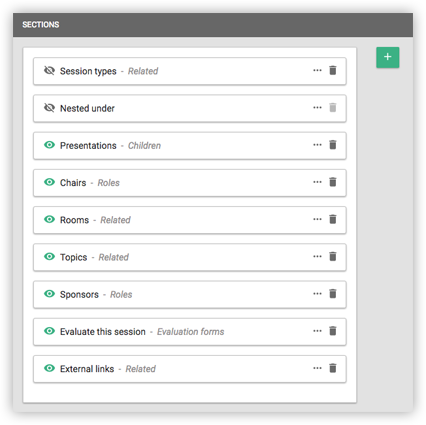Trash the Sponsors section
Viewport: 426px width, 425px height.
[x=333, y=294]
